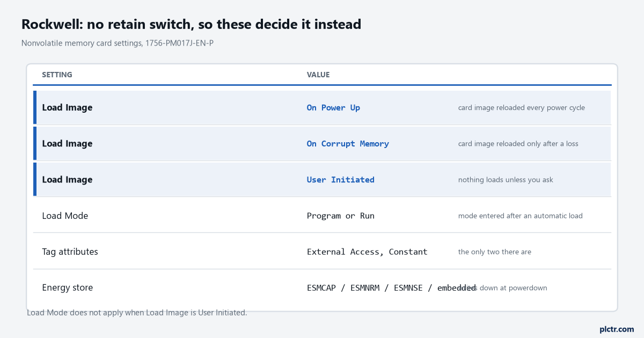
Task: Click the 'On Corrupt Memory' value
Action: [x=348, y=144]
